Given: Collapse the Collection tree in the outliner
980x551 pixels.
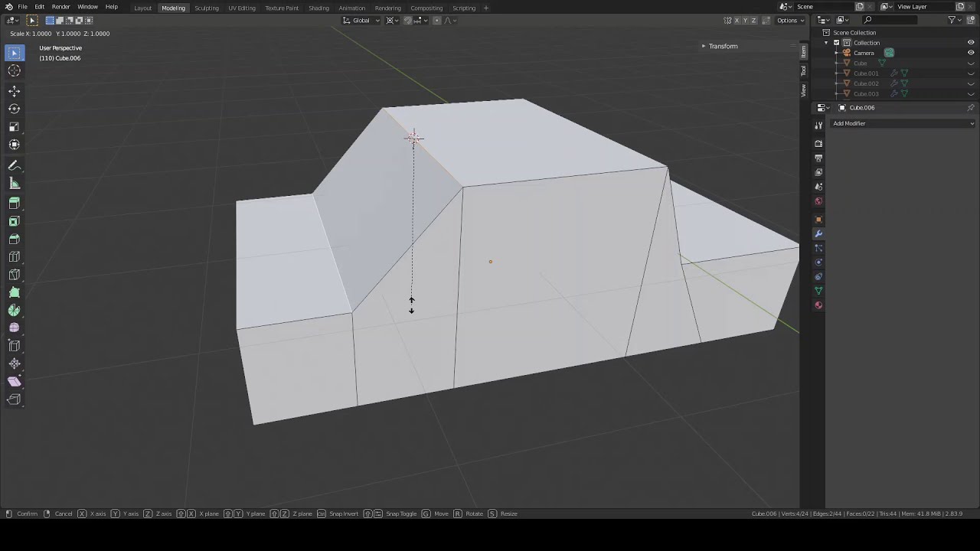Looking at the screenshot, I should (826, 43).
